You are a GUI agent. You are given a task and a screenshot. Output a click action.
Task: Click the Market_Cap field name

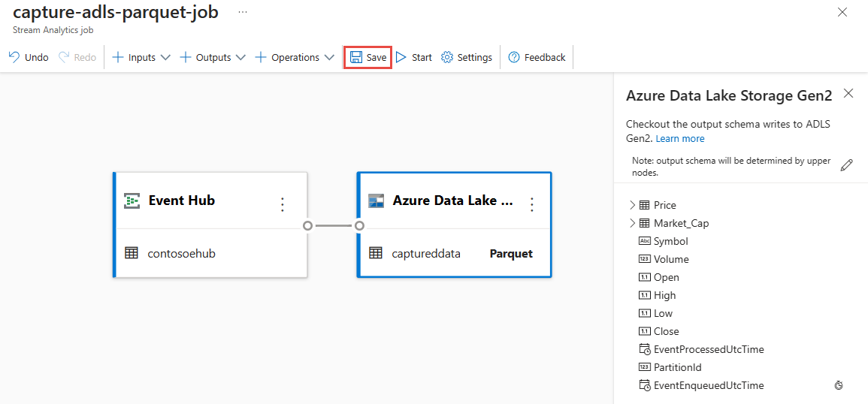point(682,224)
